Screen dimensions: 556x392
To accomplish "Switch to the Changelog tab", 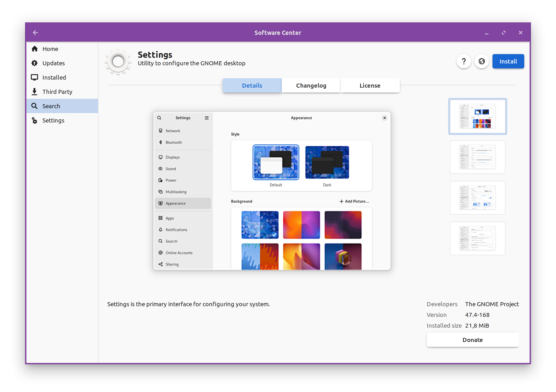I will [311, 85].
